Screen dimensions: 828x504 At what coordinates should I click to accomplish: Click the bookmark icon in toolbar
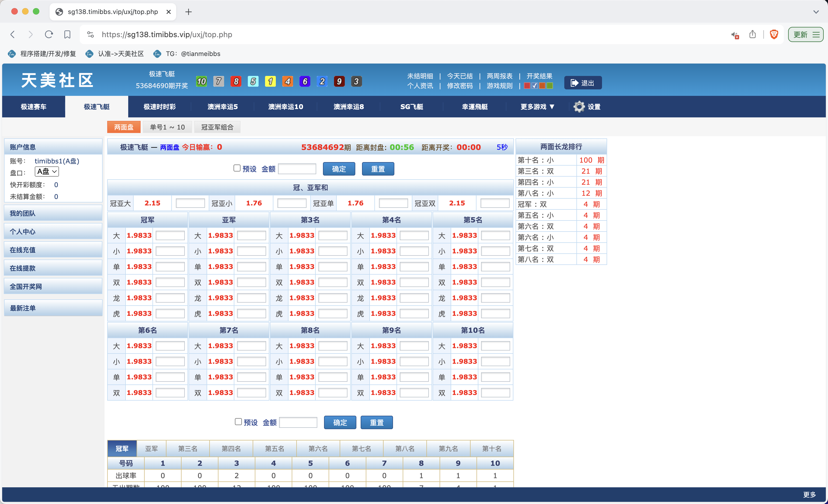[67, 34]
